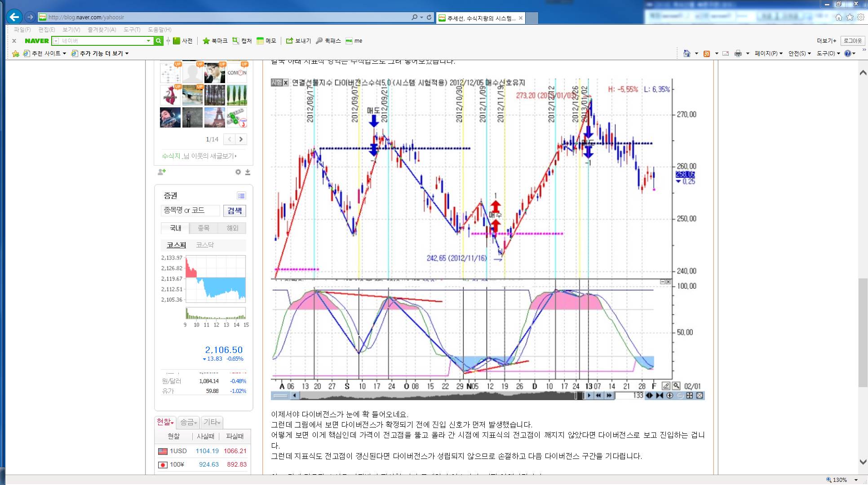
Task: Click the 북마크 bookmark star icon
Action: 214,41
